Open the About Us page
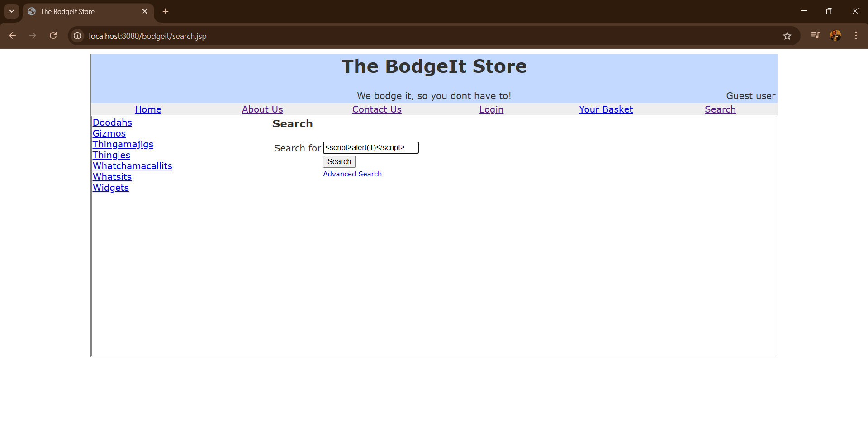868x434 pixels. [262, 109]
